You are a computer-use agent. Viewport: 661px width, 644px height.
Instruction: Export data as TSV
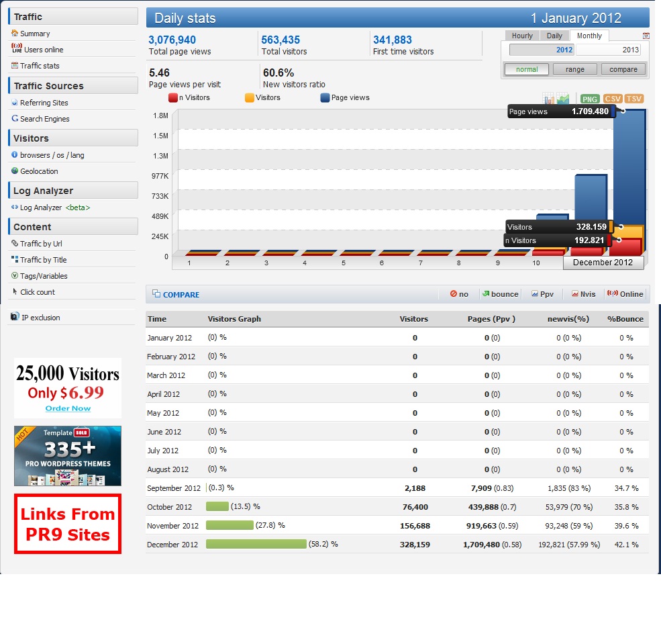[x=633, y=99]
